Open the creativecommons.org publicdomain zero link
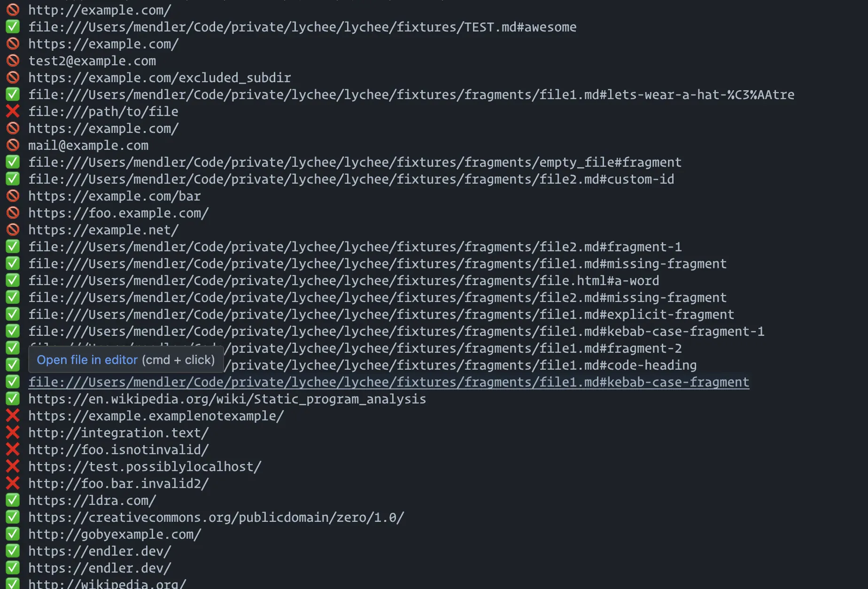This screenshot has width=868, height=589. tap(216, 518)
